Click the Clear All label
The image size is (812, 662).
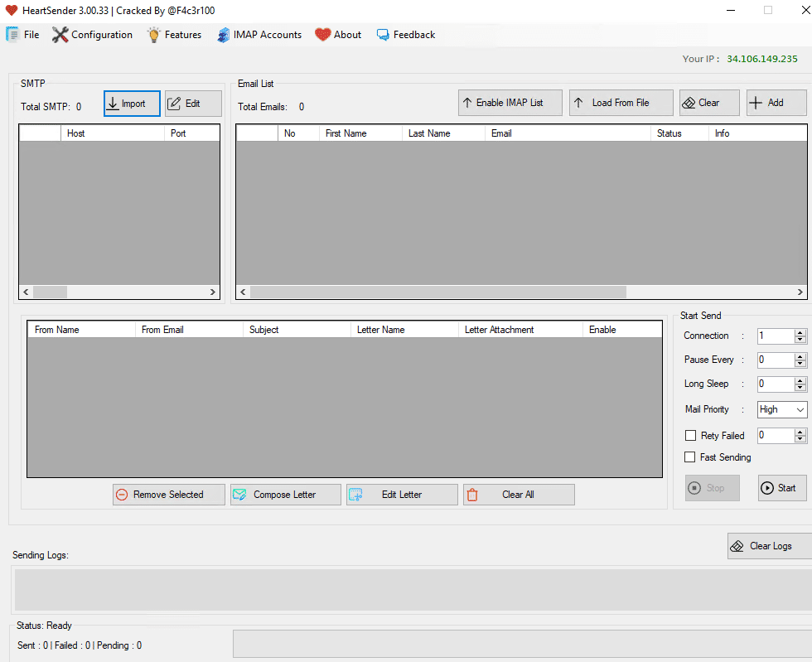(x=518, y=495)
